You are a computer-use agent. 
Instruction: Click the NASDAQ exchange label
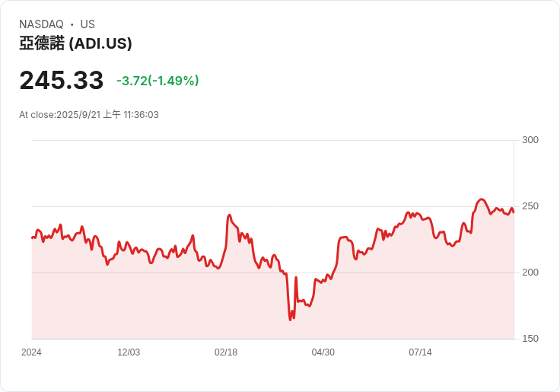click(41, 24)
